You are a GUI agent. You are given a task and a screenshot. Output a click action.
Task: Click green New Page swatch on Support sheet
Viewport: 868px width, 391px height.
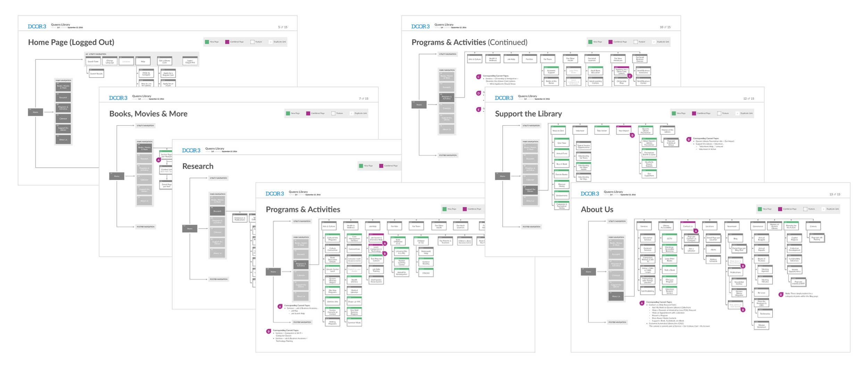pos(674,113)
